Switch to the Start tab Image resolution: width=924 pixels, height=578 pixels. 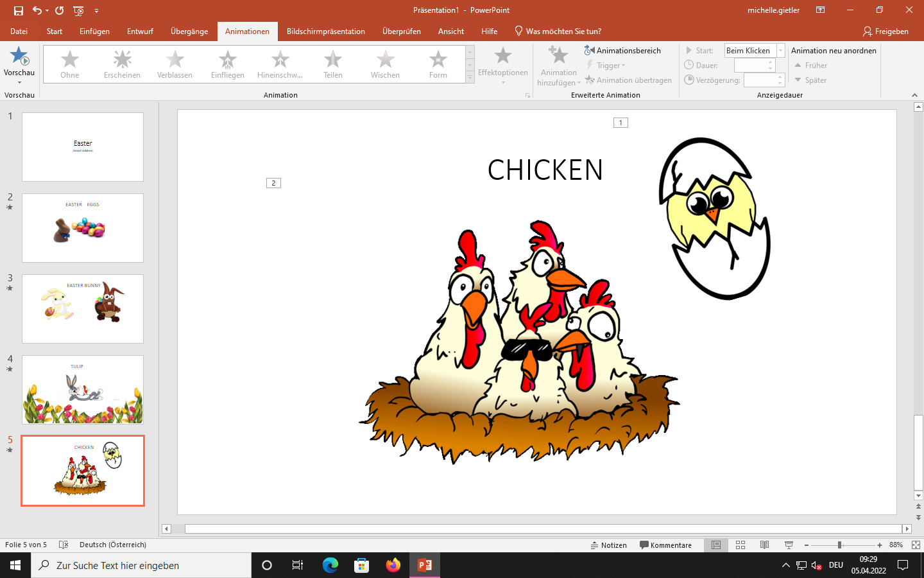pyautogui.click(x=55, y=31)
